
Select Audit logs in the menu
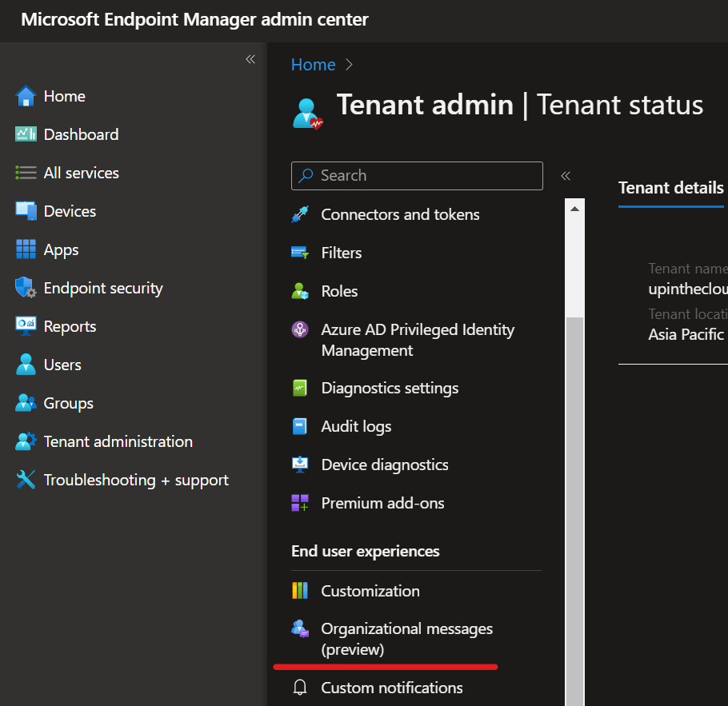[356, 427]
